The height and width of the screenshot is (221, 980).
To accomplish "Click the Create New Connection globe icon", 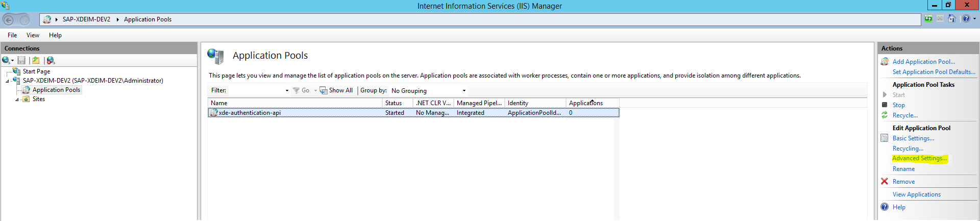I will pos(6,60).
